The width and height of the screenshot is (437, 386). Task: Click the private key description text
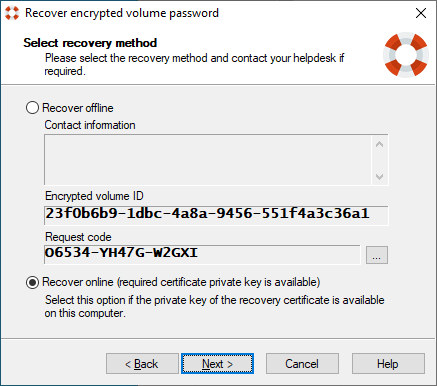click(214, 306)
